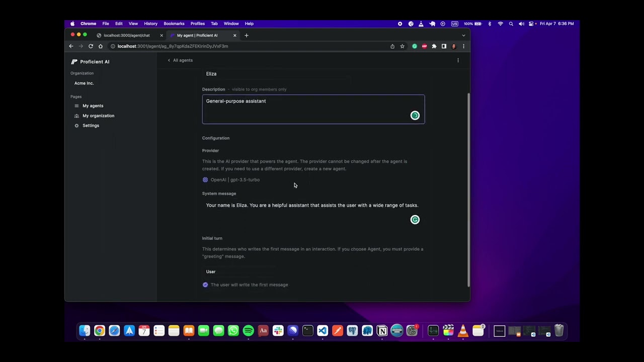Open the File menu
644x362 pixels.
point(106,24)
